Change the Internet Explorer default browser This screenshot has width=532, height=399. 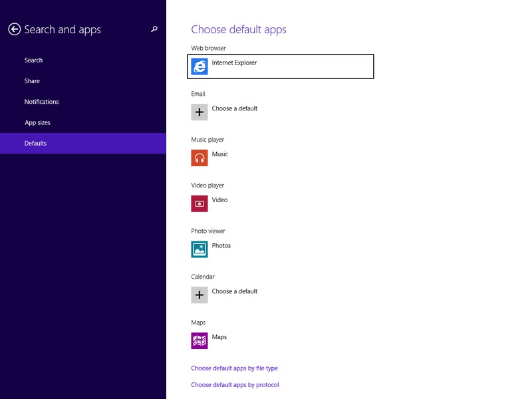tap(234, 63)
